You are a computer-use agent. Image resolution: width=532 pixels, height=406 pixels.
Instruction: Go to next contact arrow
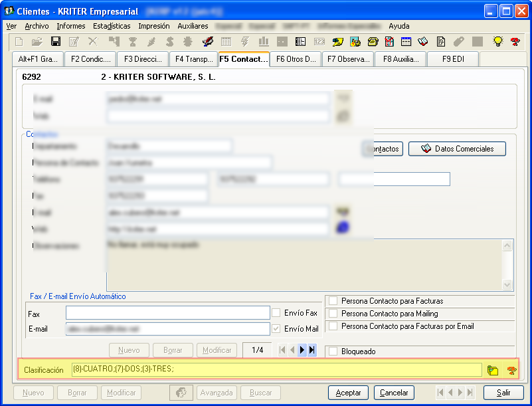click(x=302, y=350)
